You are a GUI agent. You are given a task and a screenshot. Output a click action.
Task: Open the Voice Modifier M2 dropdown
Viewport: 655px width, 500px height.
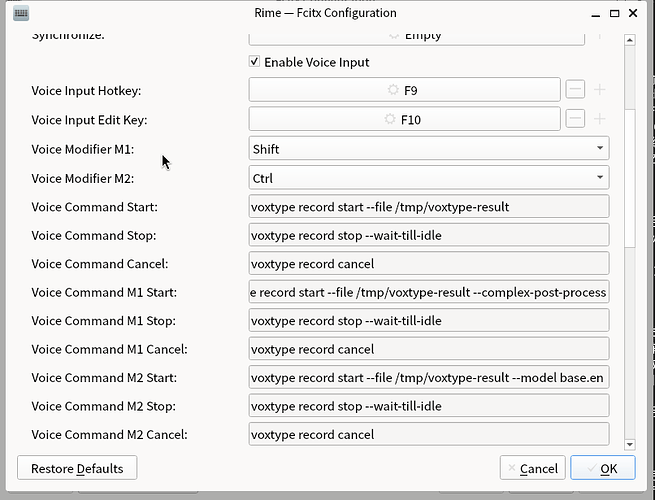pyautogui.click(x=428, y=178)
